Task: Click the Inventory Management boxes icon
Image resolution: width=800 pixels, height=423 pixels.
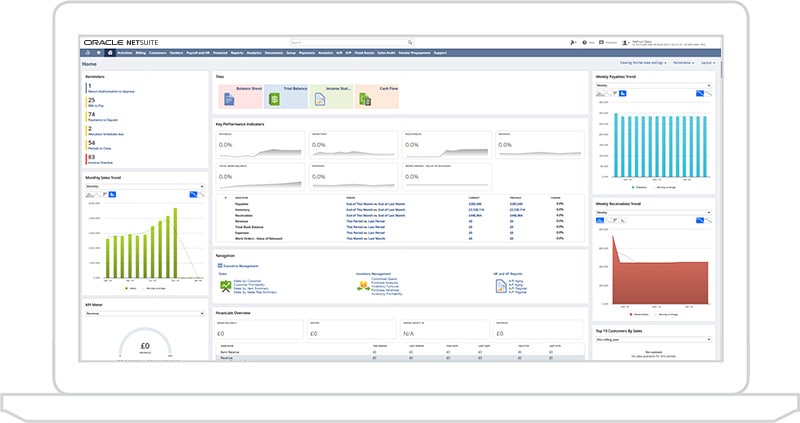Action: (x=363, y=286)
